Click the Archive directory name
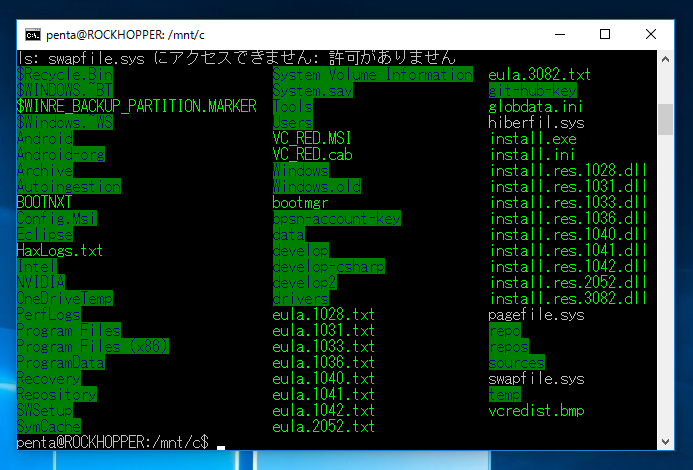Screen dimensions: 693x470 point(45,170)
